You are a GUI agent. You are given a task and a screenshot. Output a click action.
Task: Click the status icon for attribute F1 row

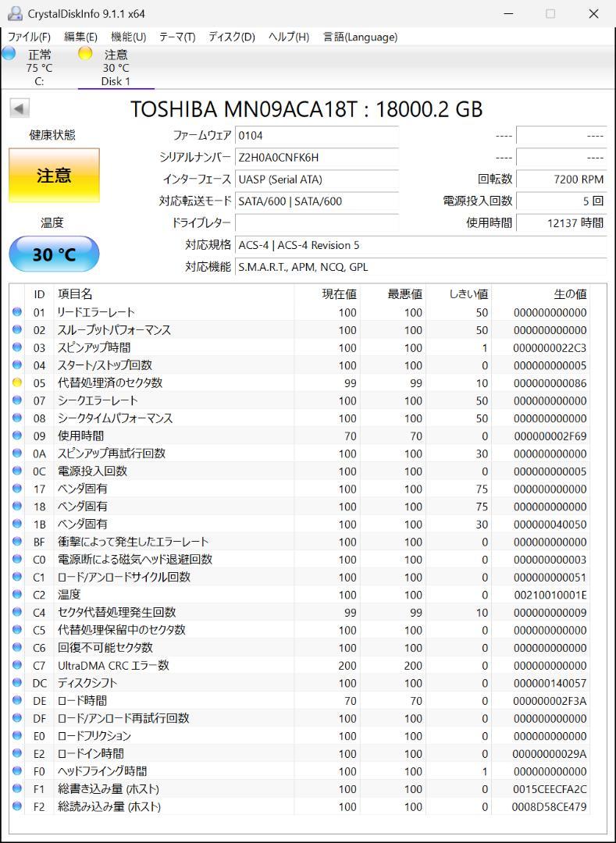17,788
